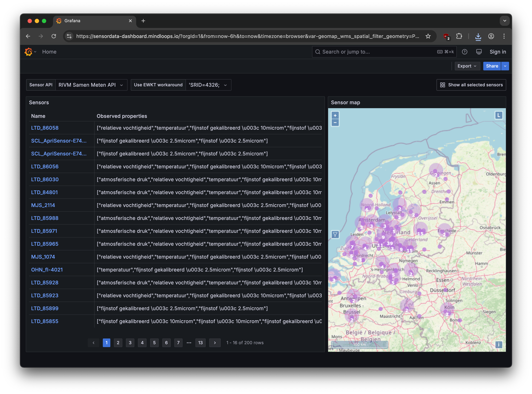Open browser downloads

pyautogui.click(x=478, y=37)
